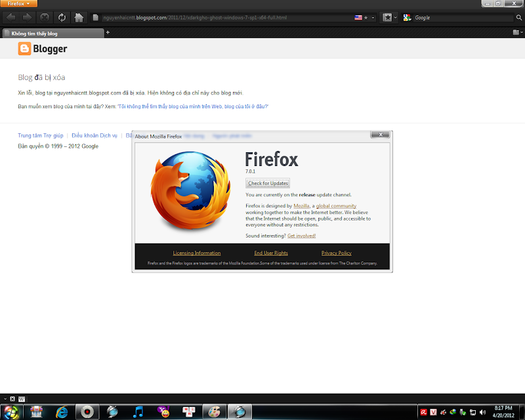
Task: Reload the current page
Action: pos(62,18)
